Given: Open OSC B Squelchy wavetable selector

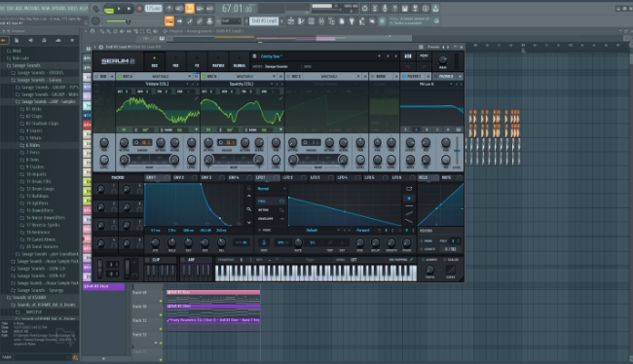Looking at the screenshot, I should coord(242,84).
